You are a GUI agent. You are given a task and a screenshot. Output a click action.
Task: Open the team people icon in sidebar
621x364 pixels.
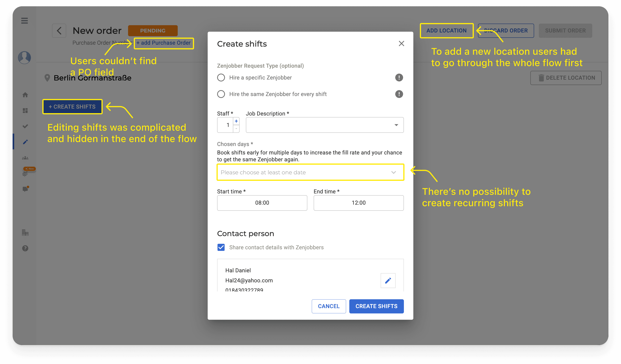click(x=25, y=158)
